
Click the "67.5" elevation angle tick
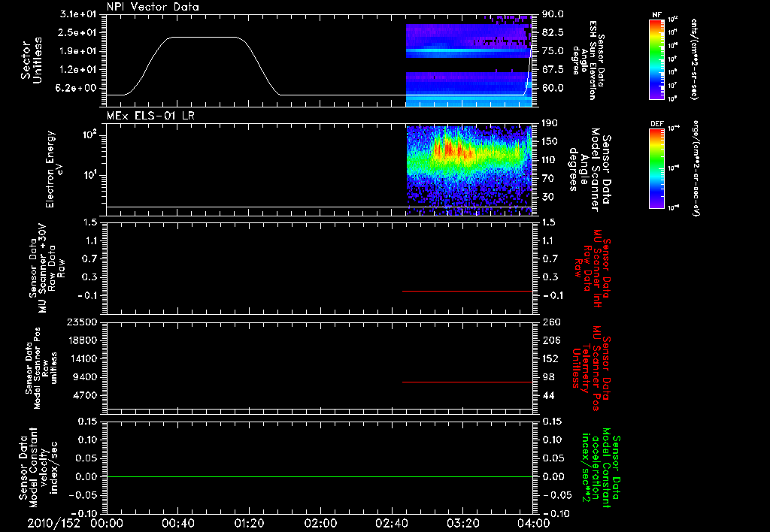[x=553, y=70]
